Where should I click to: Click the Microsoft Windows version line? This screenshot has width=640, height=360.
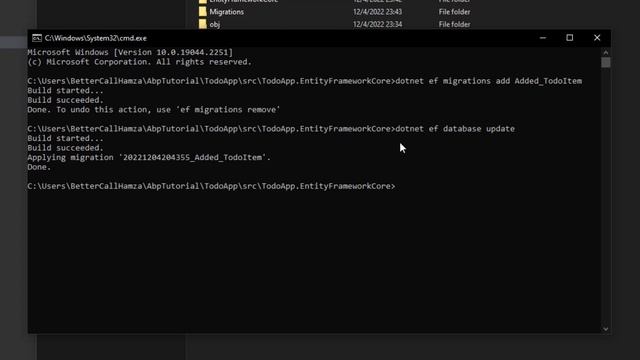[x=130, y=52]
